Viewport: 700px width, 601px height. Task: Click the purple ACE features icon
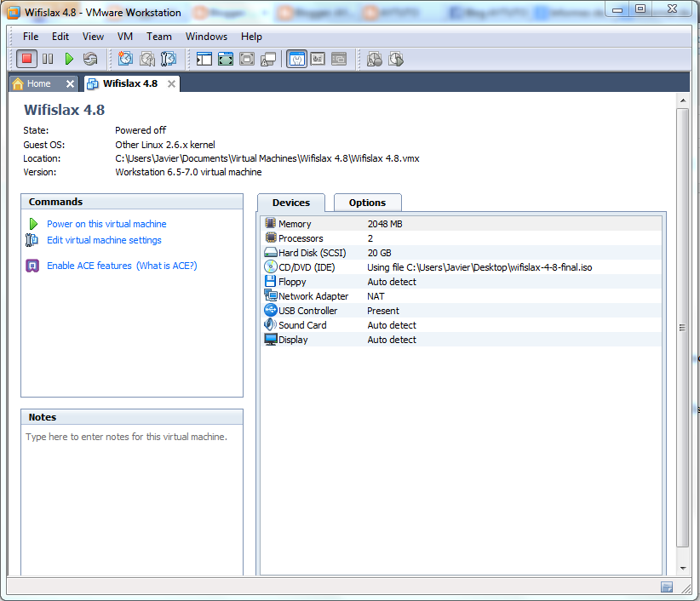32,266
